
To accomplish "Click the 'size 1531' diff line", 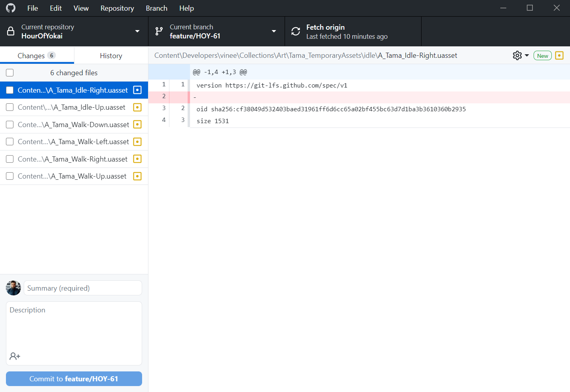I will coord(213,121).
